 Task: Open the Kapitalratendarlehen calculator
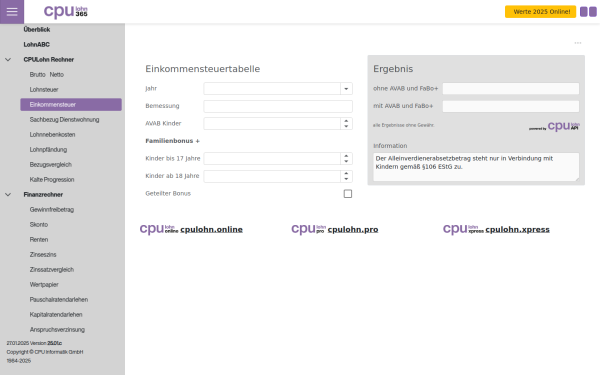click(x=56, y=315)
